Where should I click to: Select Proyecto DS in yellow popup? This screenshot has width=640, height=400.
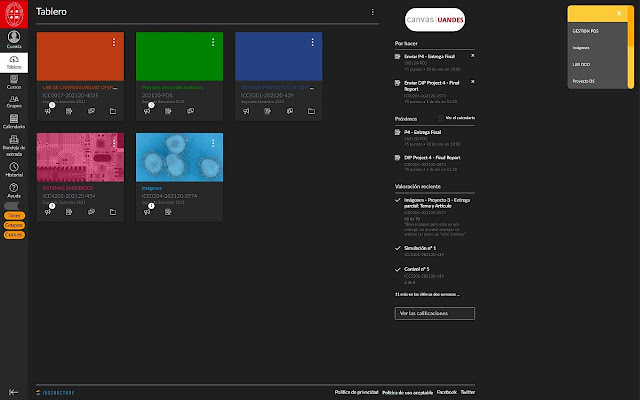tap(583, 81)
